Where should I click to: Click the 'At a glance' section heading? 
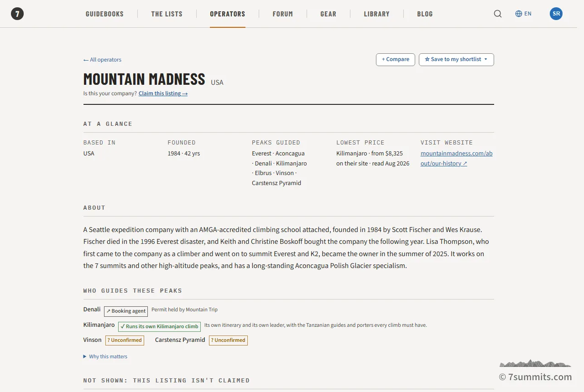[x=108, y=124]
